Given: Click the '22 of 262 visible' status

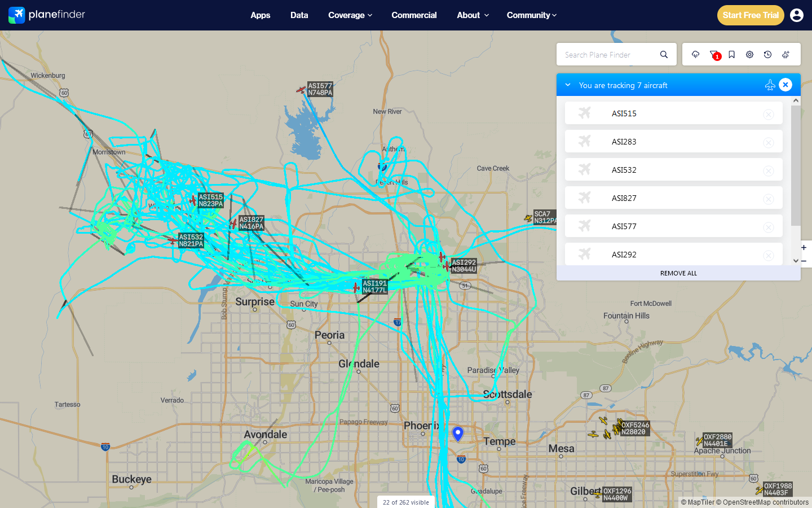Looking at the screenshot, I should point(406,502).
